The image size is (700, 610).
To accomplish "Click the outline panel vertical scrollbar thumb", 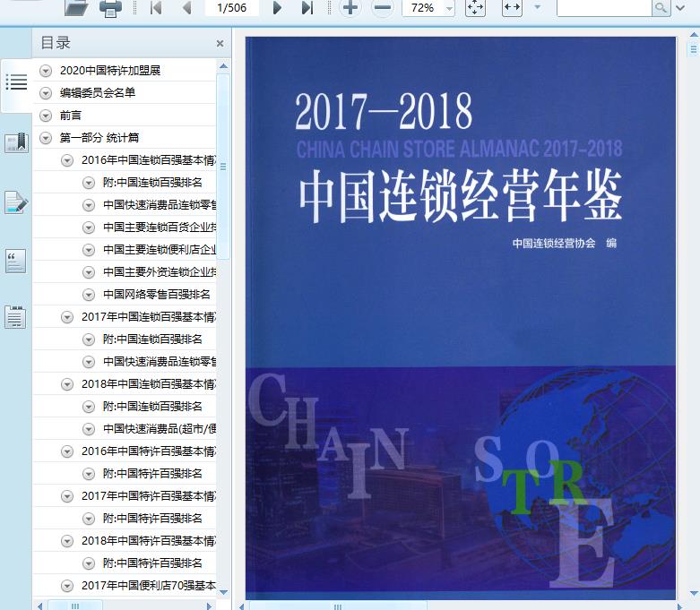I will 223,167.
